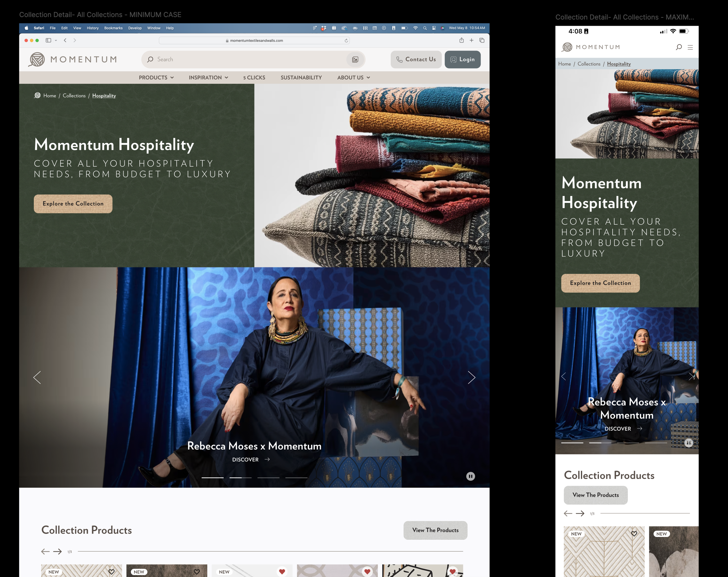Viewport: 728px width, 577px height.
Task: Go to previous slide in desktop carousel
Action: tap(37, 378)
